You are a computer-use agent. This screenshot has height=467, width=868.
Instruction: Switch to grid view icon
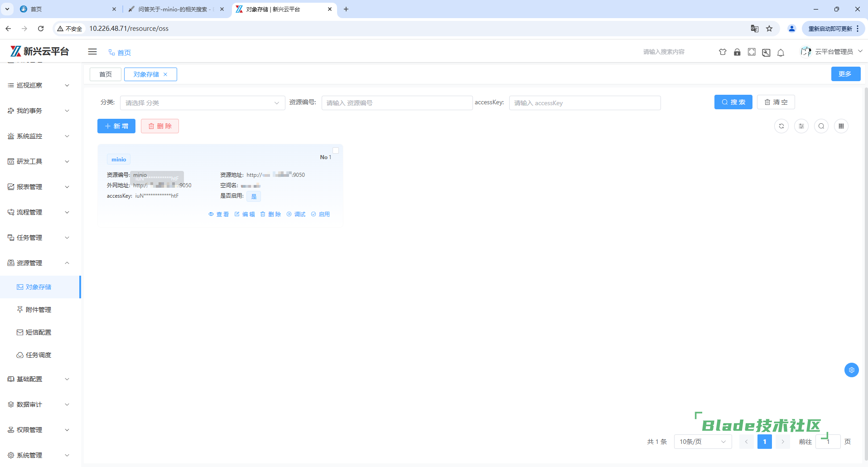tap(841, 126)
